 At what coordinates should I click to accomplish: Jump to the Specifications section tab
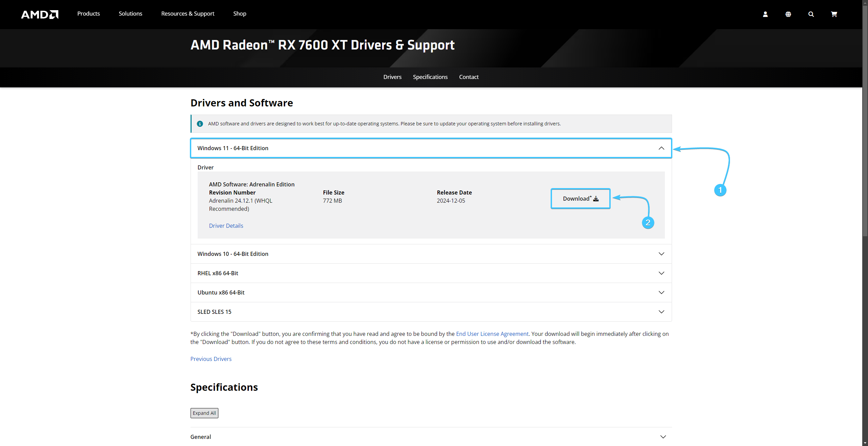click(430, 77)
